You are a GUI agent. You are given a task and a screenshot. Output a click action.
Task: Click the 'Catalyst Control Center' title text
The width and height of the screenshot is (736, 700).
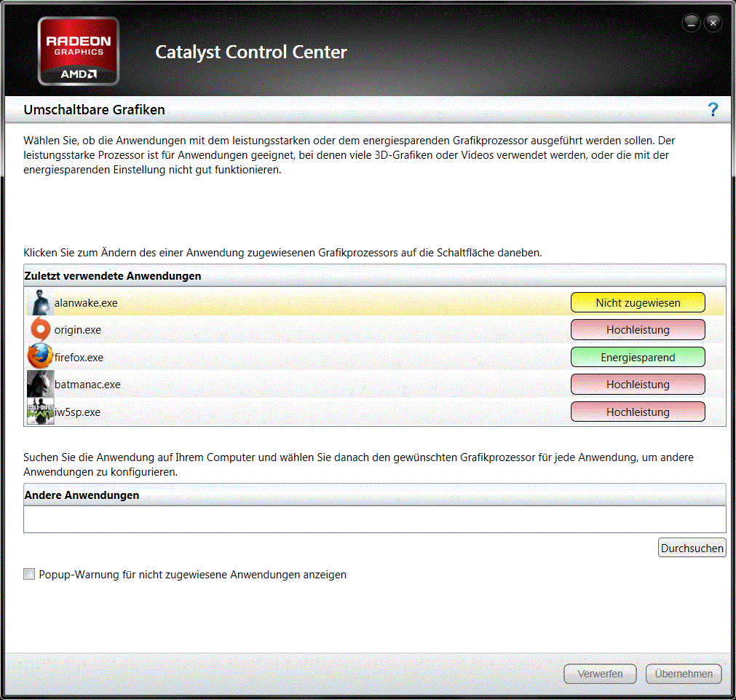(251, 52)
